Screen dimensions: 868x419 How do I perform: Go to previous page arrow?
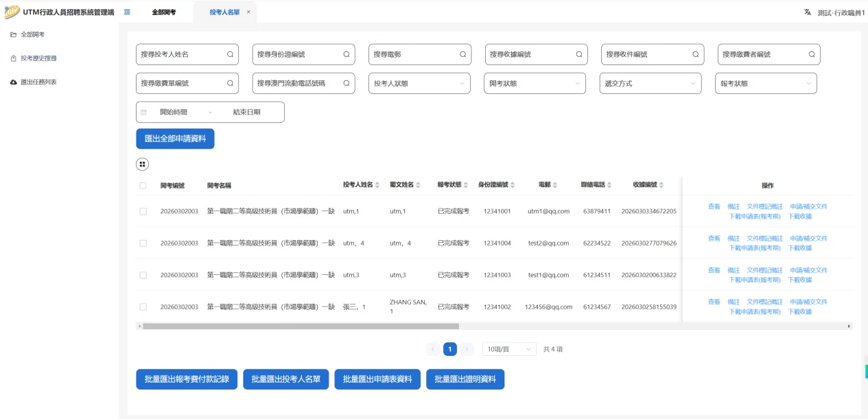point(433,349)
